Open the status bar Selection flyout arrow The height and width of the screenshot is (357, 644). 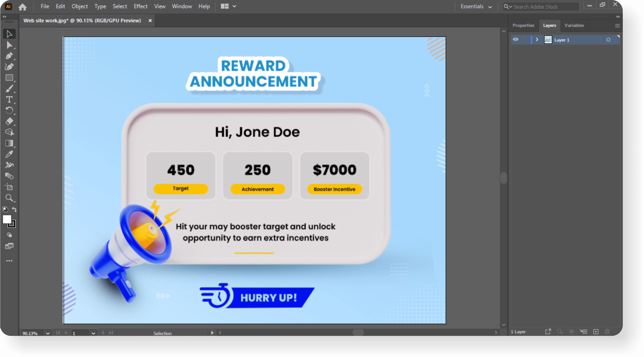[212, 333]
